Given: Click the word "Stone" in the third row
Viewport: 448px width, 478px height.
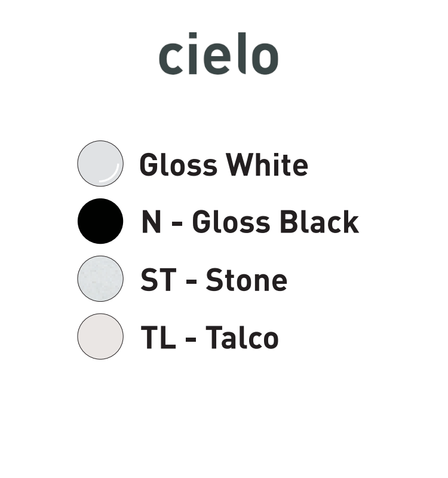Looking at the screenshot, I should [246, 280].
